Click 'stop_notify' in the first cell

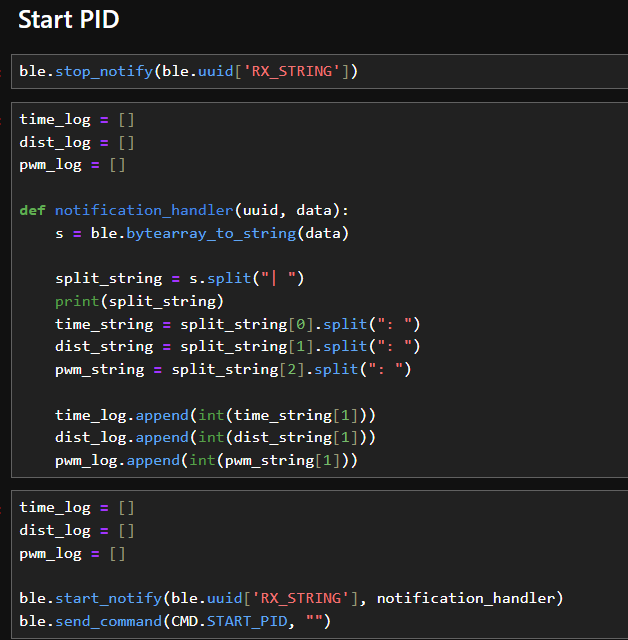(104, 71)
